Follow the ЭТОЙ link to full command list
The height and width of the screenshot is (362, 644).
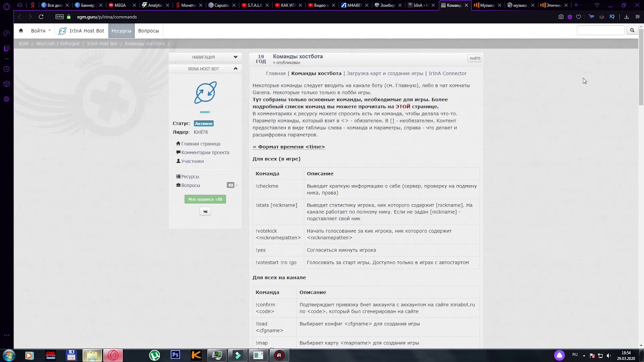tap(403, 107)
